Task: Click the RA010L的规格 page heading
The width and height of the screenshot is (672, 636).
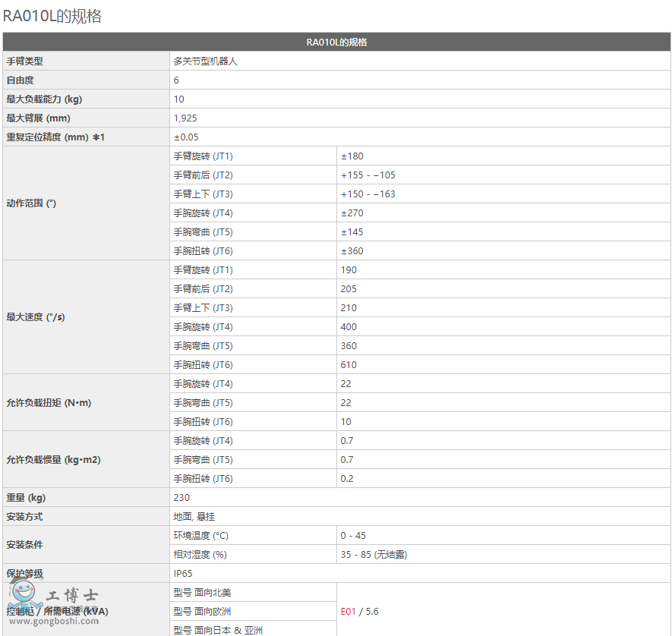Action: click(x=52, y=16)
